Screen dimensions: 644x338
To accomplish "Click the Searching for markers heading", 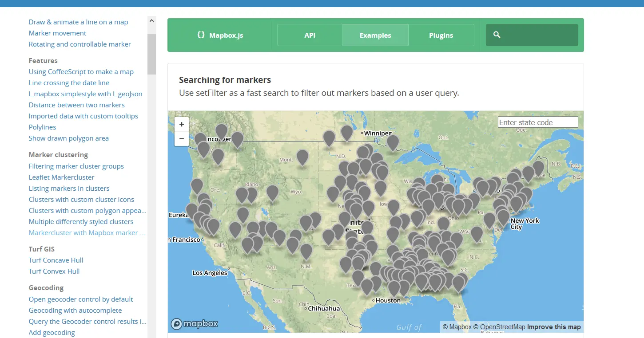I will click(x=225, y=80).
